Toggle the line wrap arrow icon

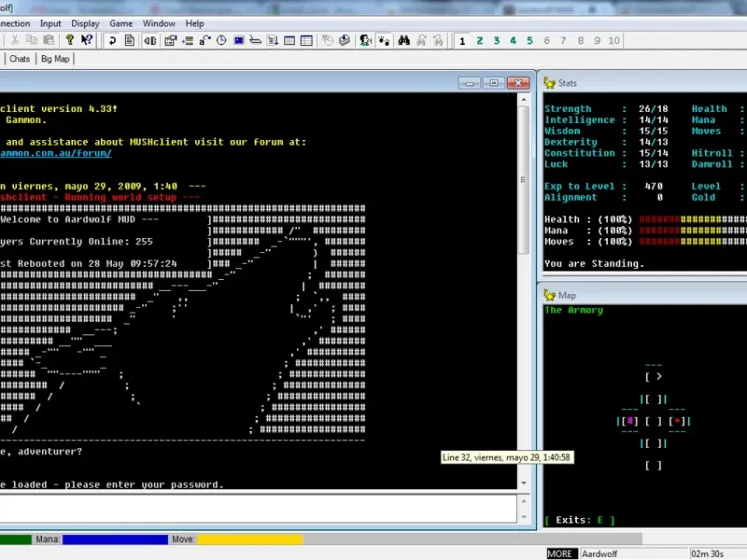coord(112,40)
